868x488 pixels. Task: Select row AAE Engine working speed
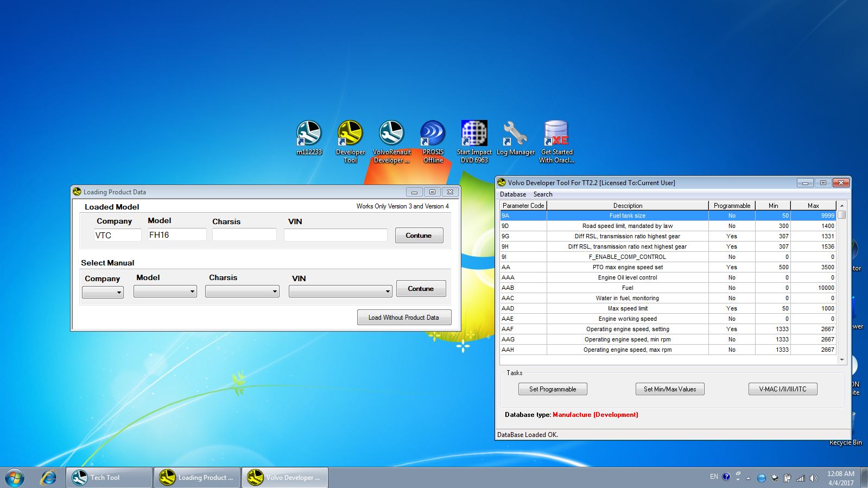click(668, 319)
